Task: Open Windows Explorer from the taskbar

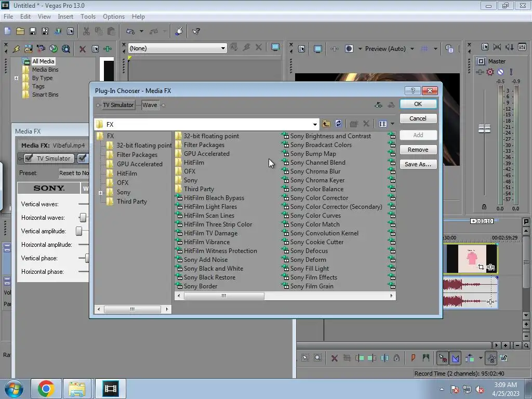Action: tap(77, 389)
